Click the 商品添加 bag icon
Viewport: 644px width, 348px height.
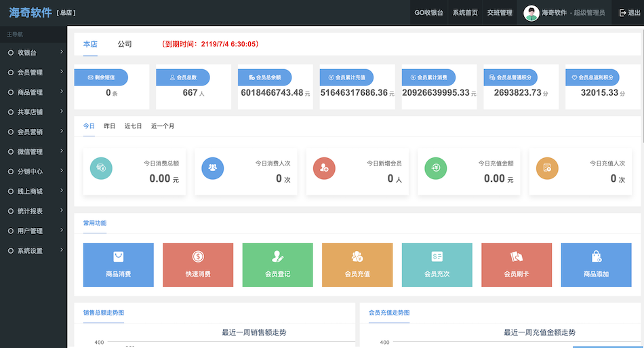(597, 257)
